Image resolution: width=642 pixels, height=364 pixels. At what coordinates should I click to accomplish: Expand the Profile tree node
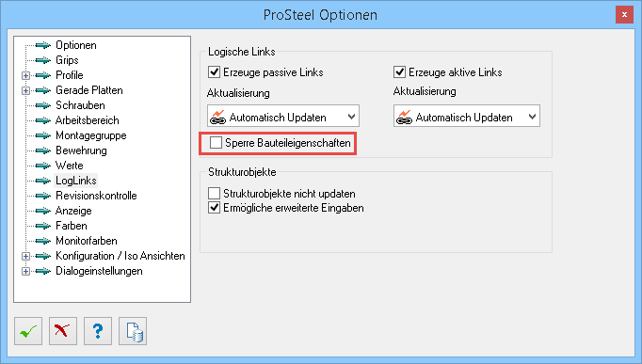click(x=25, y=75)
